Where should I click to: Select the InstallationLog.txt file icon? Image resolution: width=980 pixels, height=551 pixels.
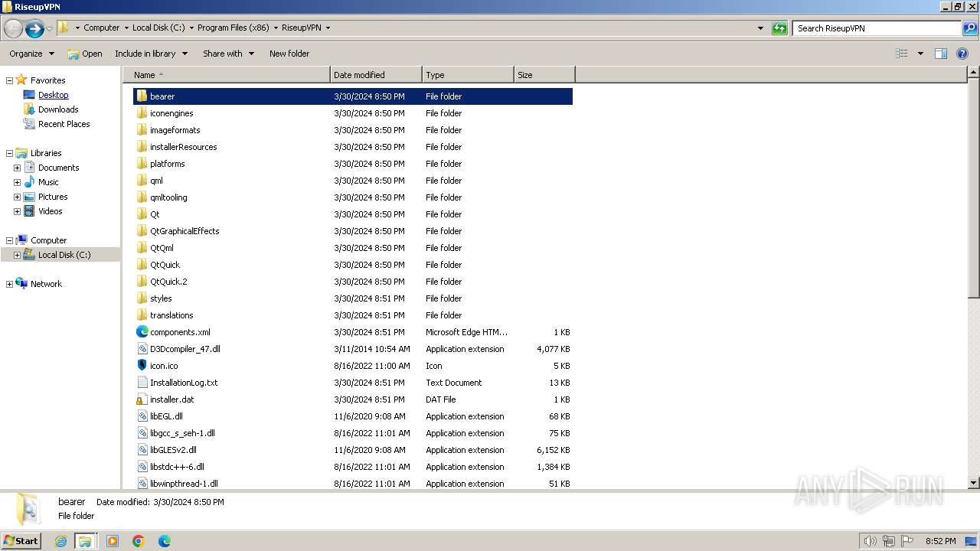pyautogui.click(x=142, y=383)
